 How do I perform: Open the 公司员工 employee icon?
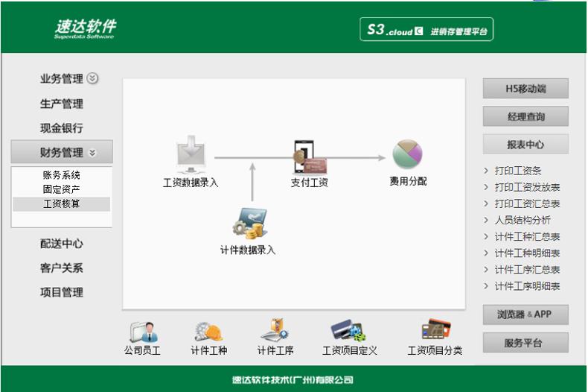[144, 332]
